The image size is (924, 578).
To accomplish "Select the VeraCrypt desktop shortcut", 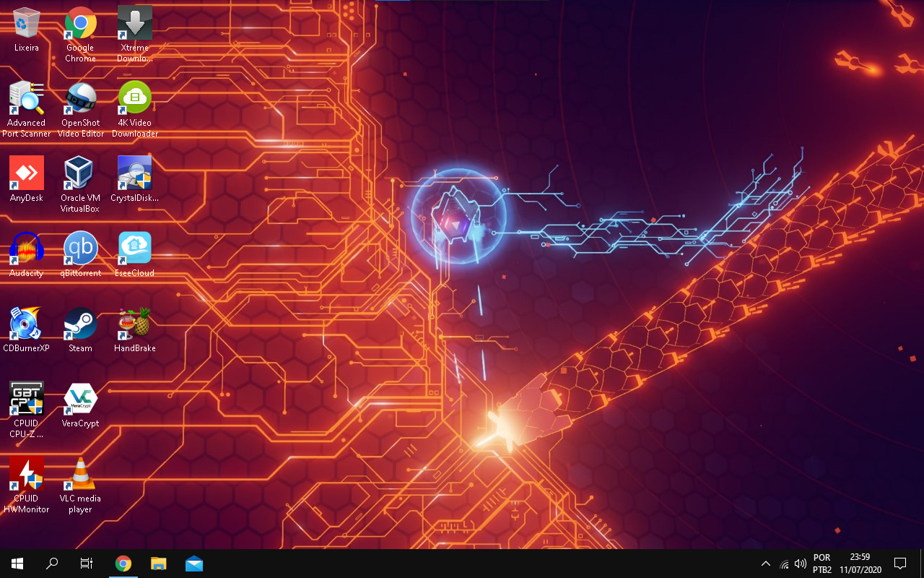I will coord(80,400).
